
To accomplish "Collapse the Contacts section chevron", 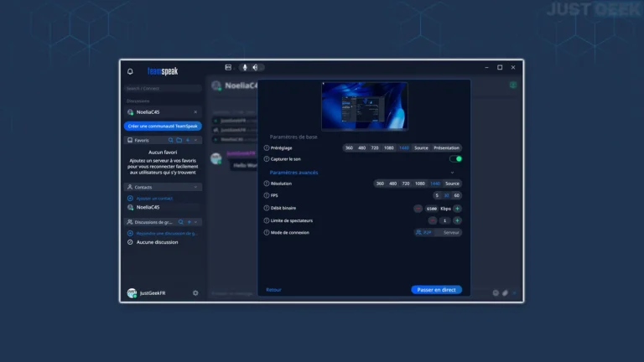I will point(196,187).
